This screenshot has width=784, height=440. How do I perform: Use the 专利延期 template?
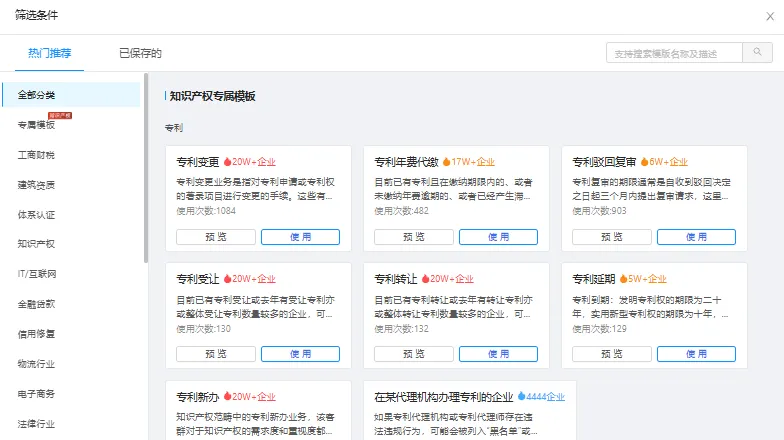pos(696,354)
